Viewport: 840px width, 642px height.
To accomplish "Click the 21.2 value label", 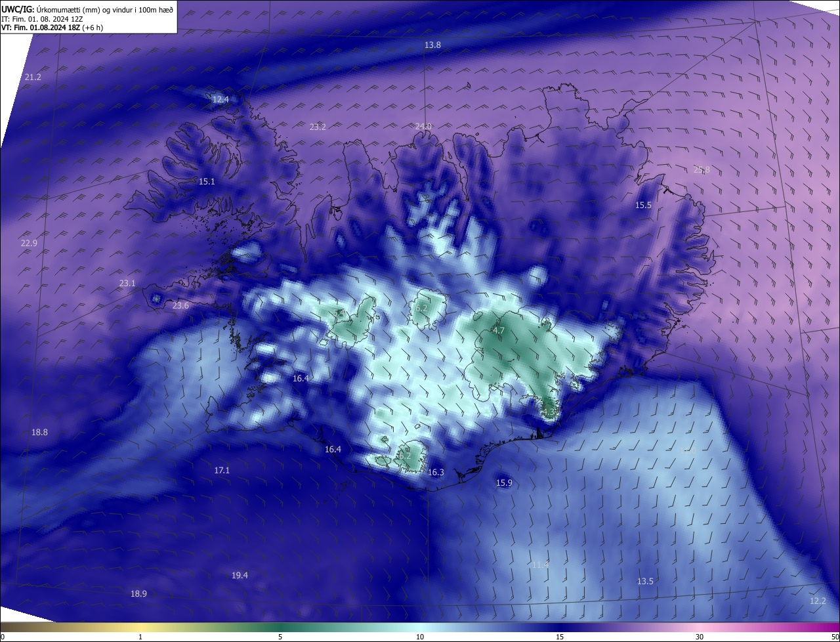I will pos(33,77).
